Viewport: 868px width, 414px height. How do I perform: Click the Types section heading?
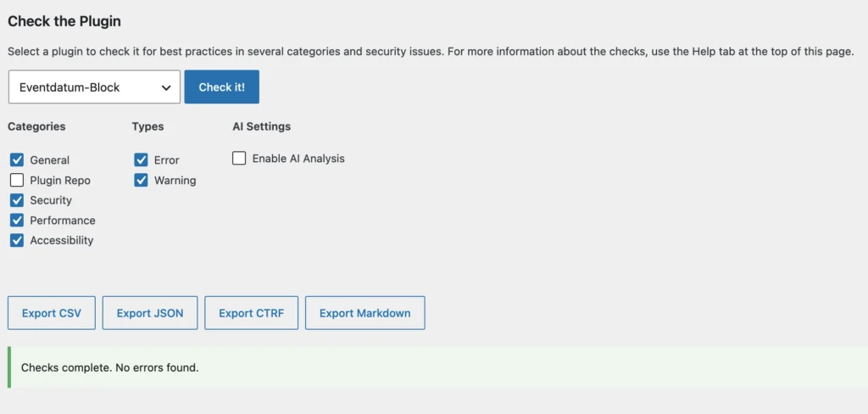[147, 126]
